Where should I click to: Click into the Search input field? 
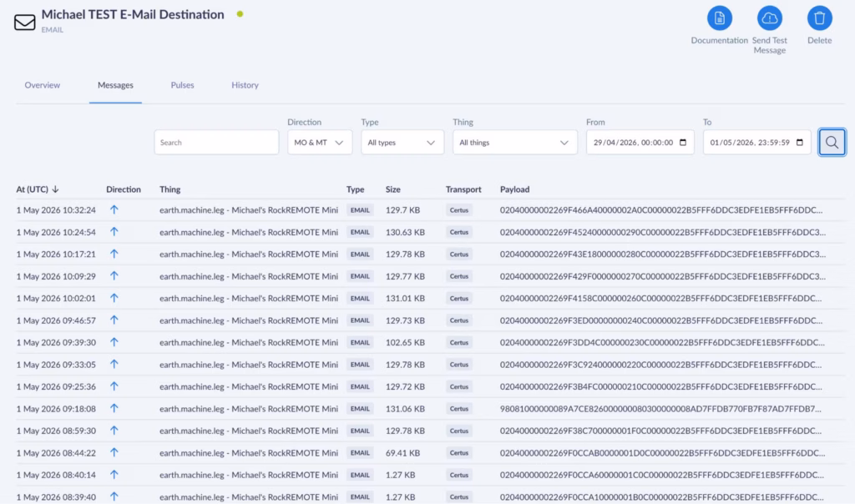pyautogui.click(x=216, y=142)
